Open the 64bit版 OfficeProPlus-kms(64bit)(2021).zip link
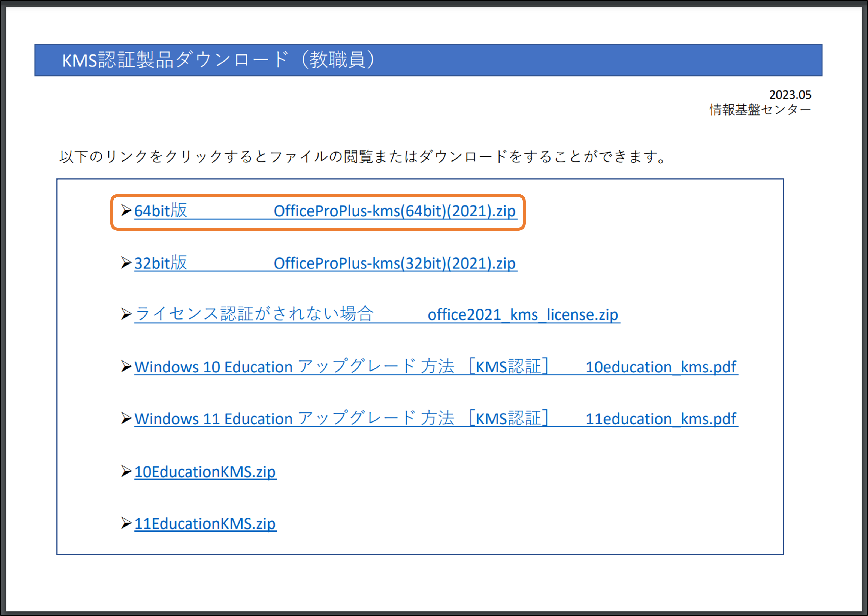 pyautogui.click(x=325, y=211)
